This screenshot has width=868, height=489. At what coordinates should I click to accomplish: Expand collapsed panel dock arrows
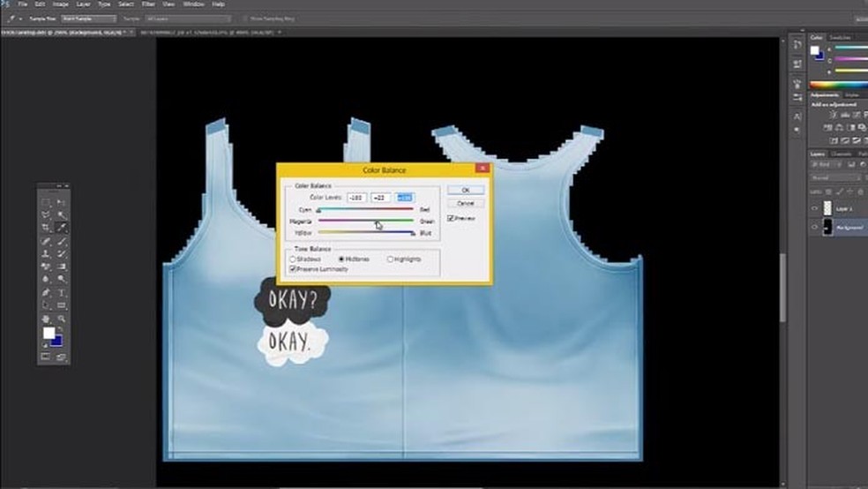coord(802,31)
